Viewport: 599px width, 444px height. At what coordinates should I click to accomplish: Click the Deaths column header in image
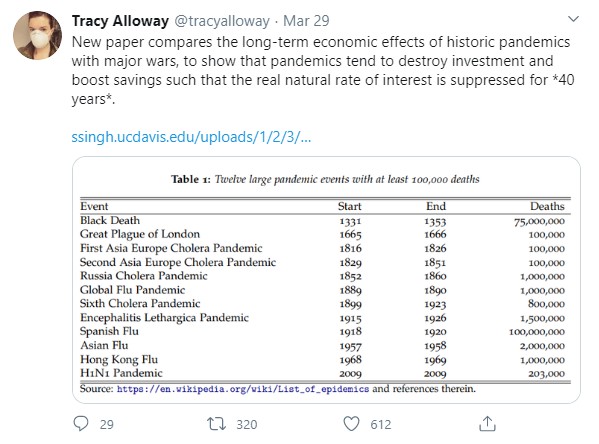[x=547, y=206]
